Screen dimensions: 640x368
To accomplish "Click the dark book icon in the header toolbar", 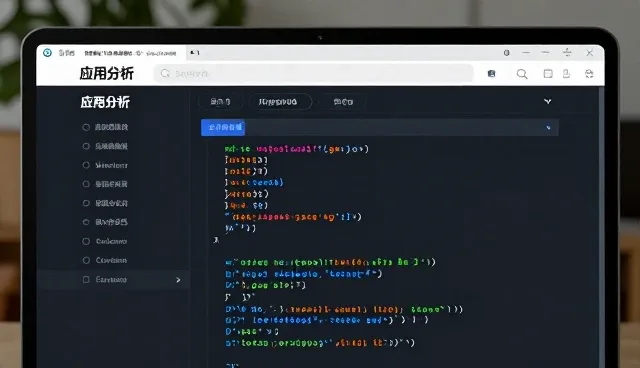I will pos(491,74).
